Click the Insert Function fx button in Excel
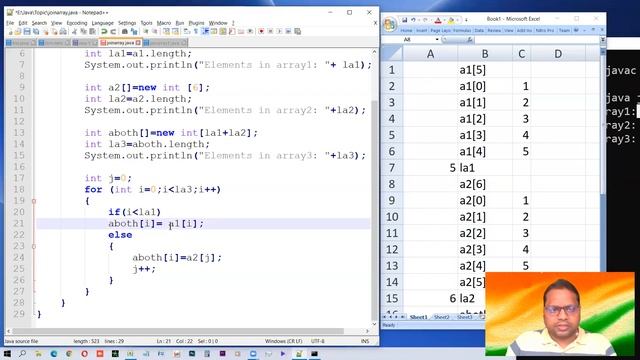The width and height of the screenshot is (640, 360). tap(469, 40)
